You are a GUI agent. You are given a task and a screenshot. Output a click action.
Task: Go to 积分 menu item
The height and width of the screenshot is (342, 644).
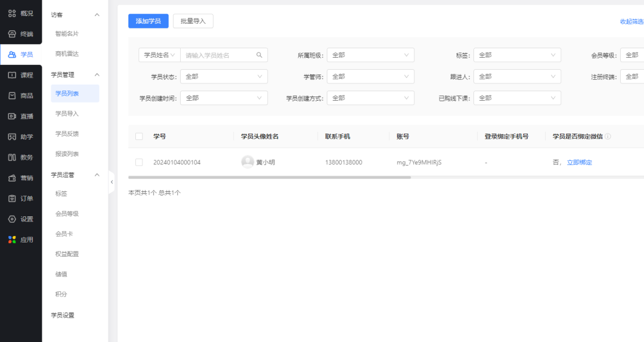61,294
